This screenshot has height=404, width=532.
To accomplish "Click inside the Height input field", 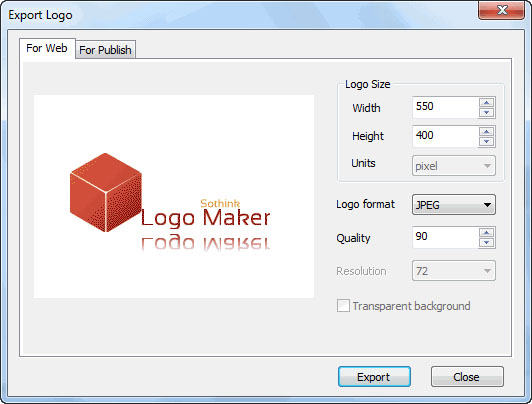I will coord(445,136).
